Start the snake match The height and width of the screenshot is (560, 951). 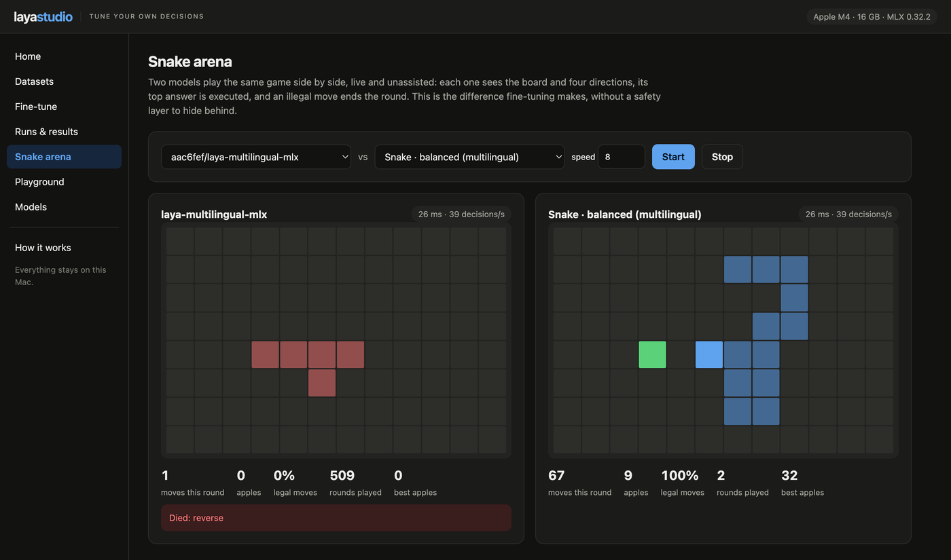(x=673, y=157)
